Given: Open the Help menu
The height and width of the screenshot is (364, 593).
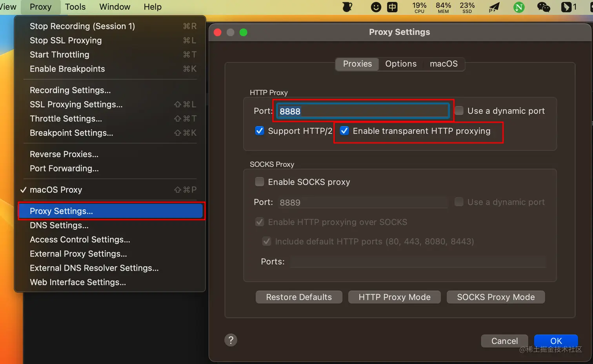Looking at the screenshot, I should [x=153, y=7].
